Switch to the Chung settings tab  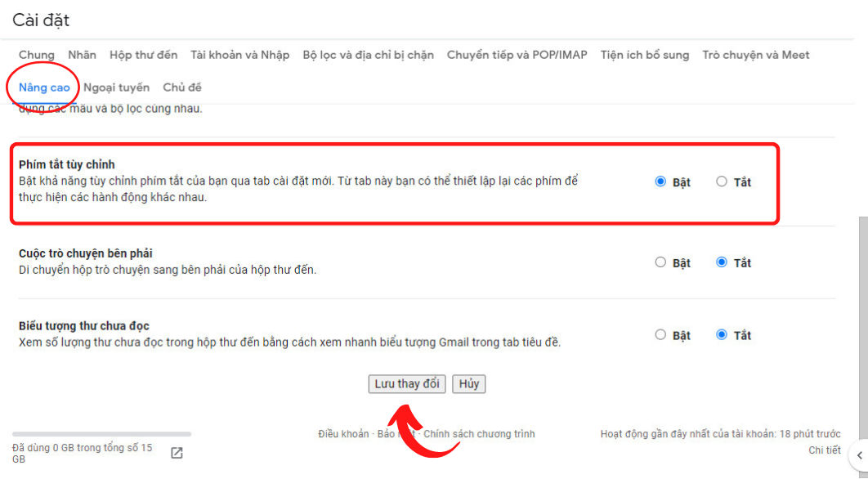pos(37,55)
